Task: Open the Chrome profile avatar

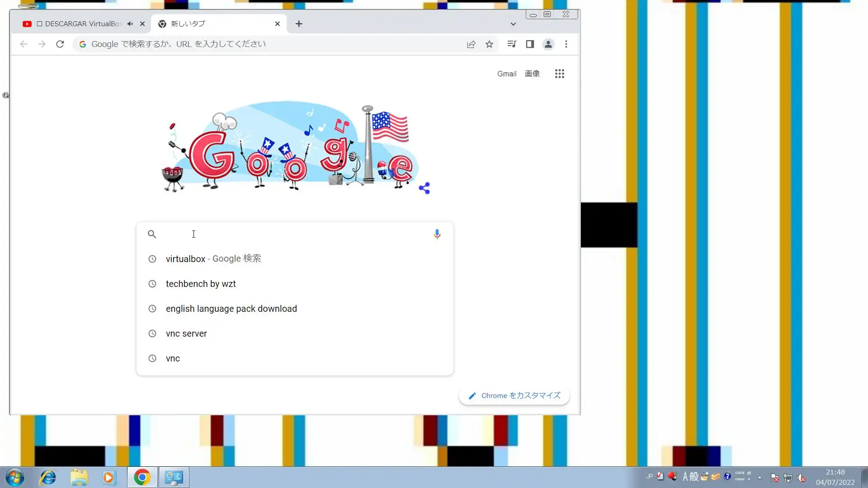Action: point(548,44)
